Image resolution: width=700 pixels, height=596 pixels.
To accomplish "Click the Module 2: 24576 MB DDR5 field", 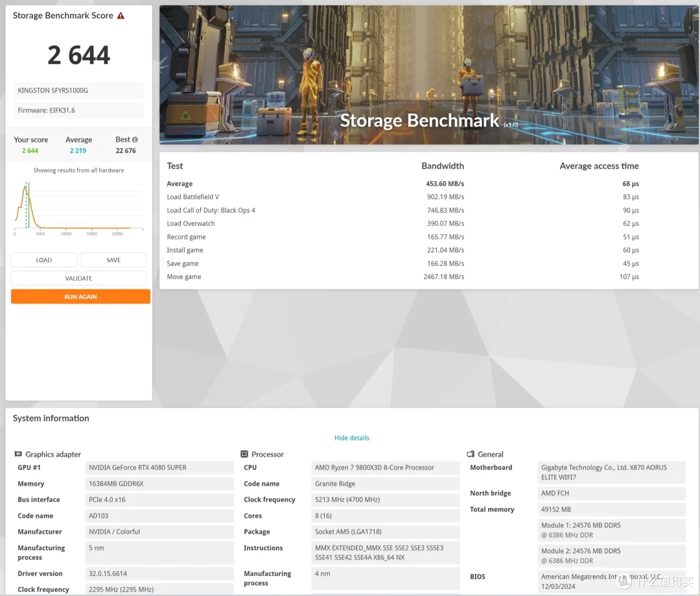I will [x=612, y=556].
